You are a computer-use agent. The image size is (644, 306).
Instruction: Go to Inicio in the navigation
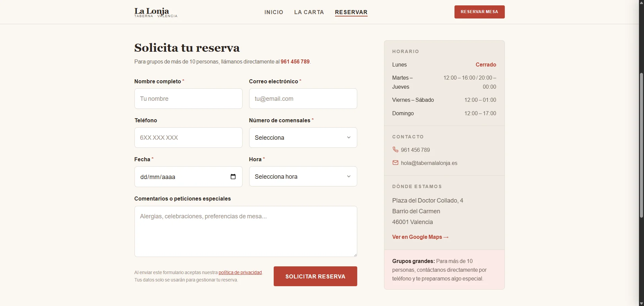pos(274,12)
